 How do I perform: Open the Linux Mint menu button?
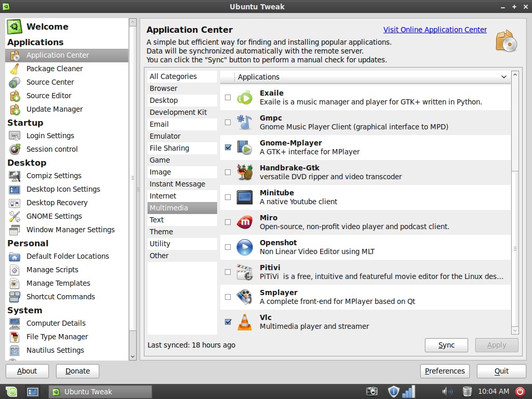tap(11, 392)
